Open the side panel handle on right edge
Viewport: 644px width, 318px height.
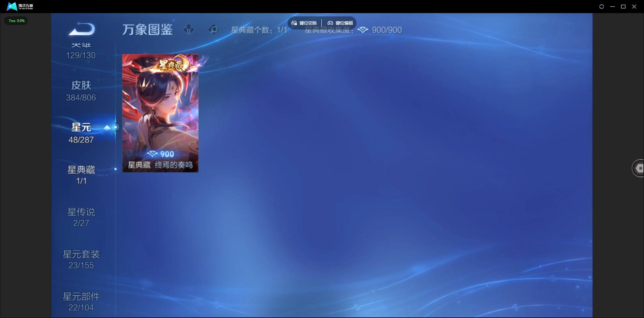pos(638,168)
